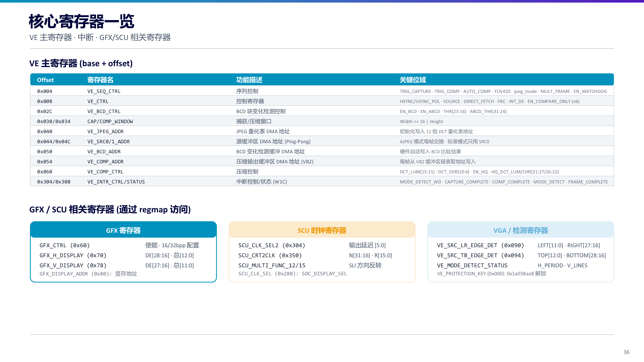Click the slide title 核心寄存器一览
Viewport: 644px width, 362px height.
81,22
